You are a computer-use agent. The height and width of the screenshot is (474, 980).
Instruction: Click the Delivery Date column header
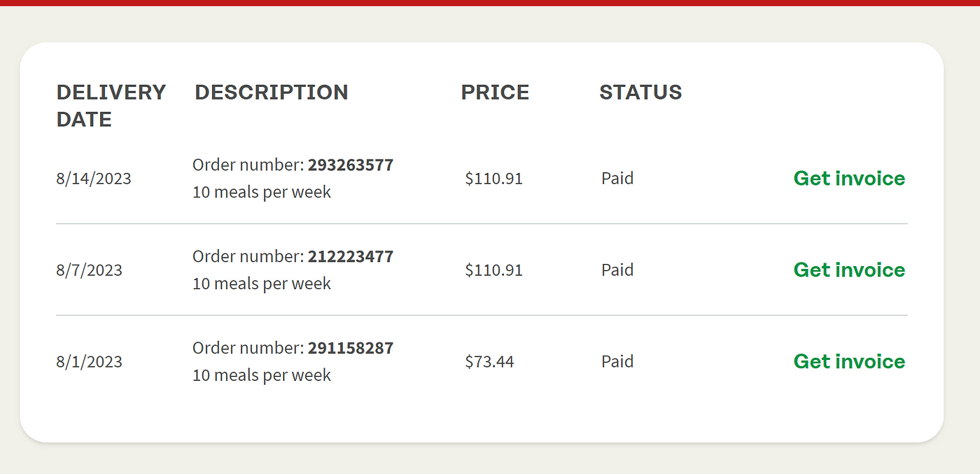pos(111,106)
